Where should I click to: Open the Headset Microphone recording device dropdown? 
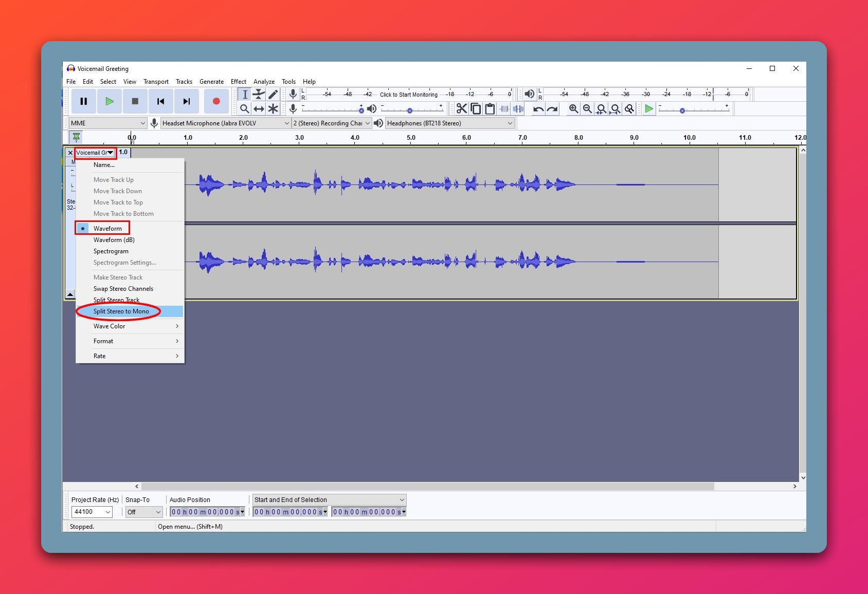(x=226, y=123)
